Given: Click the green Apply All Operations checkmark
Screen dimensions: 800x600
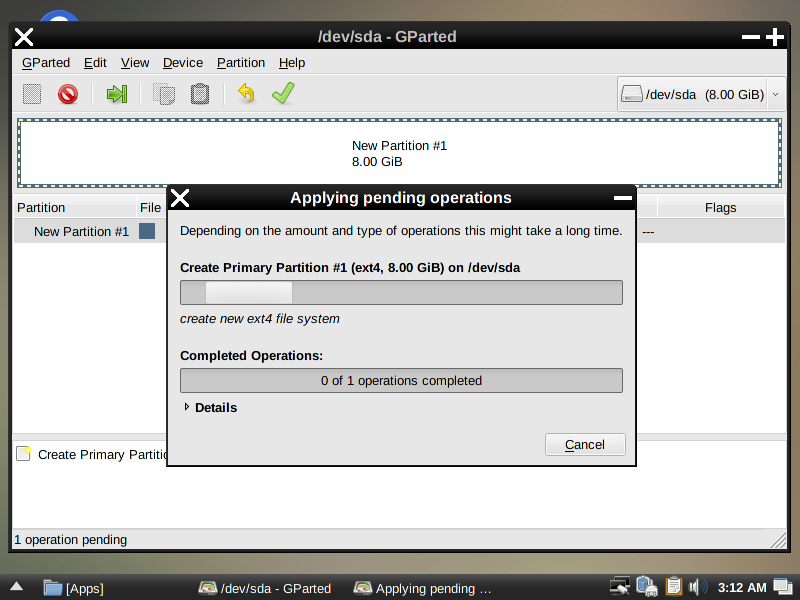Looking at the screenshot, I should click(x=283, y=93).
